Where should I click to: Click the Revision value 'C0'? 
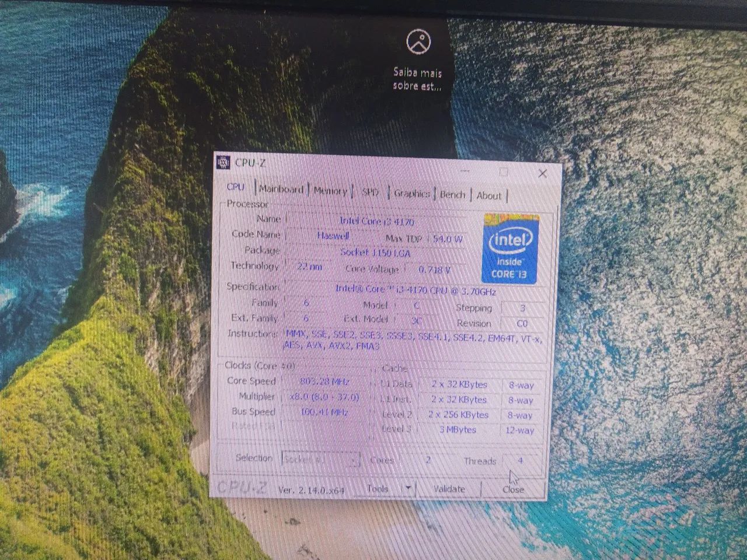[x=522, y=323]
